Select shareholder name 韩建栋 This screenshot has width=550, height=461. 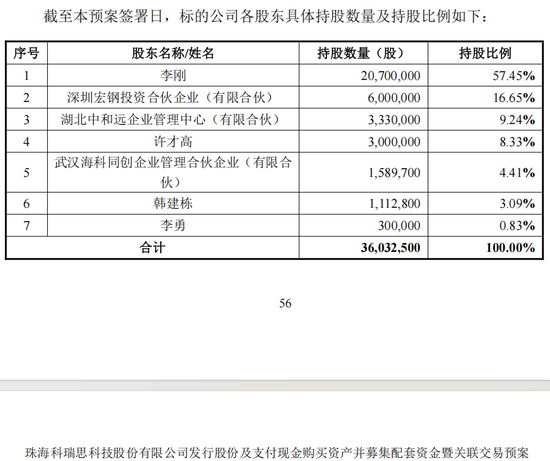coord(173,203)
